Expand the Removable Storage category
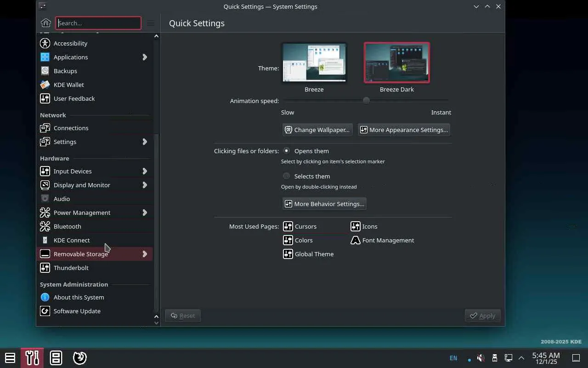This screenshot has width=588, height=368. pos(145,254)
